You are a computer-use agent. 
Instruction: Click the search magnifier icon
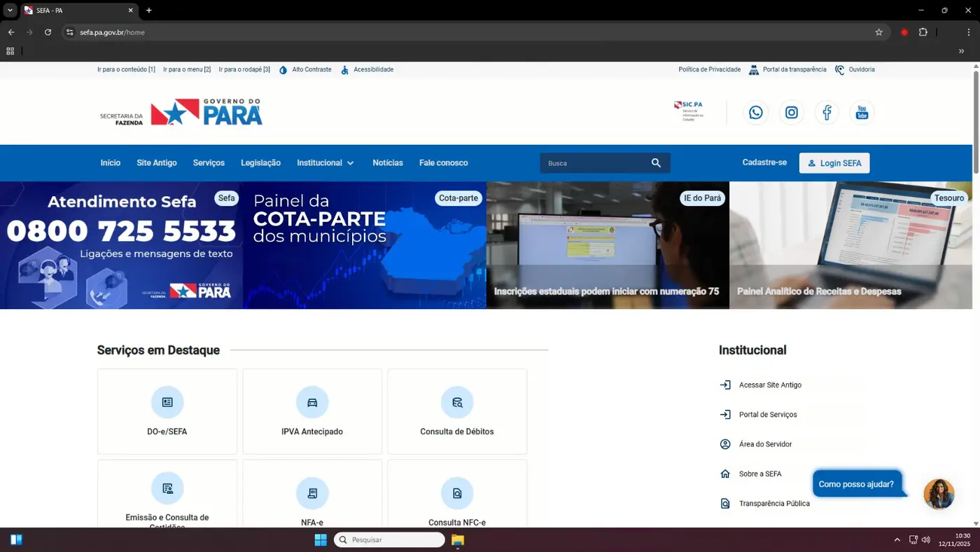pyautogui.click(x=656, y=163)
